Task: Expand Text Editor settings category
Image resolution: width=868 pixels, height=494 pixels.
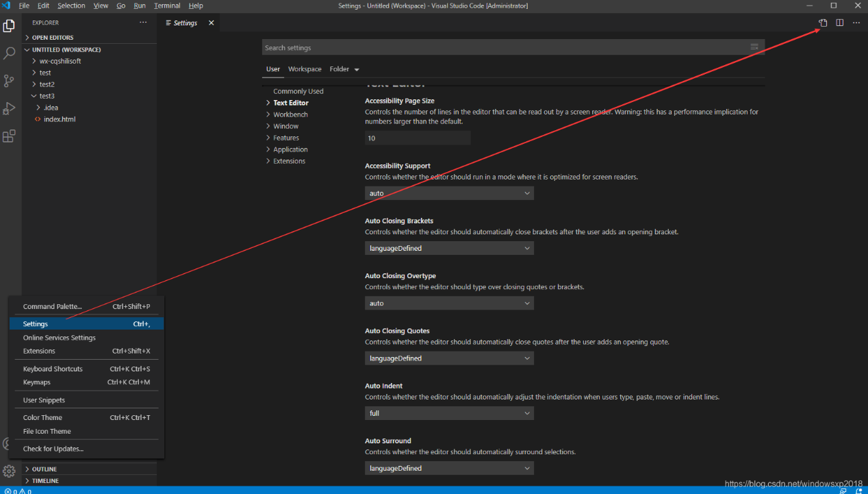Action: (291, 103)
